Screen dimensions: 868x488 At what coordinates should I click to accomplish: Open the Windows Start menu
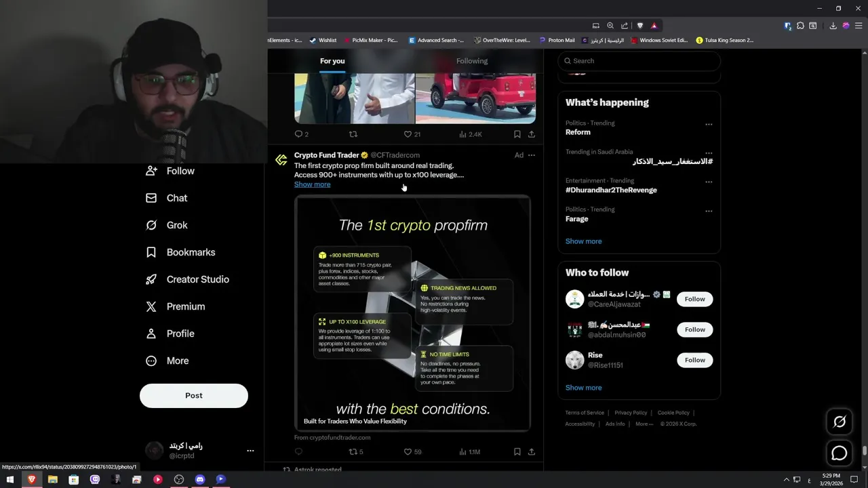pyautogui.click(x=10, y=479)
